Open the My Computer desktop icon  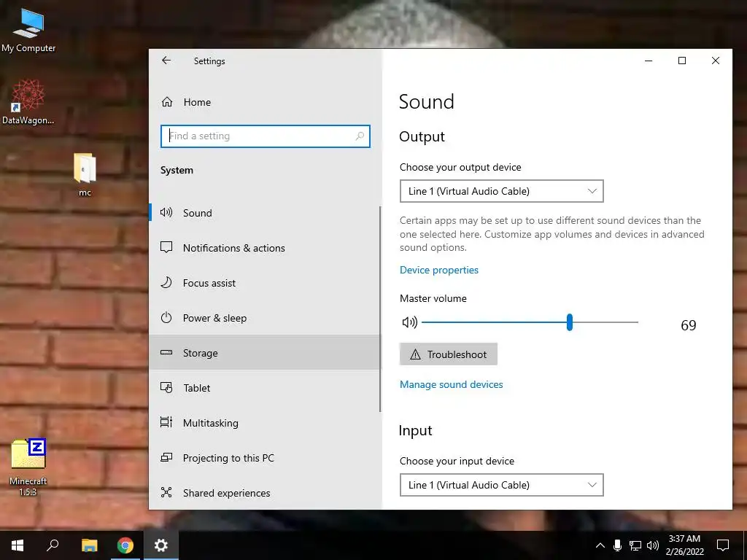tap(28, 31)
